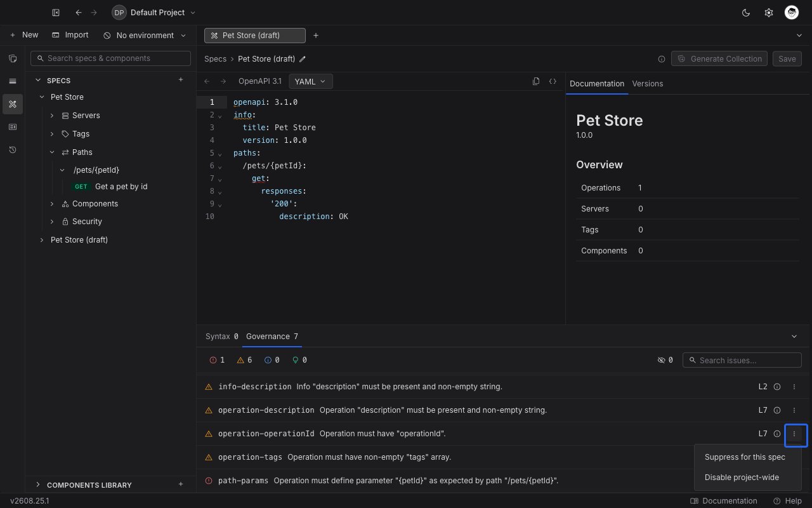812x508 pixels.
Task: Toggle suppressed issues eye icon
Action: click(665, 360)
